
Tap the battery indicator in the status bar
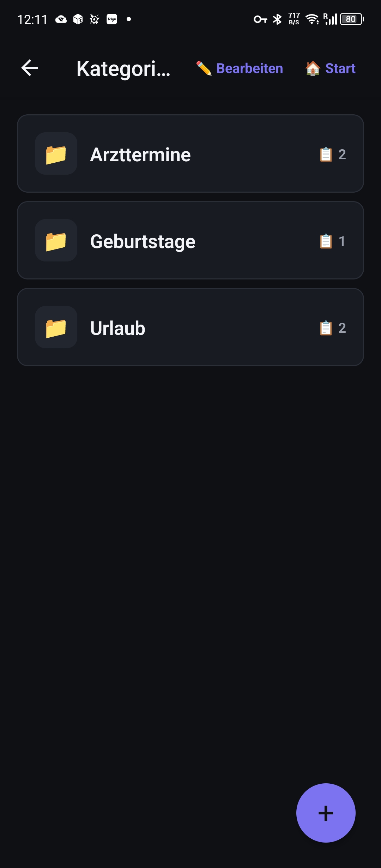(x=351, y=19)
